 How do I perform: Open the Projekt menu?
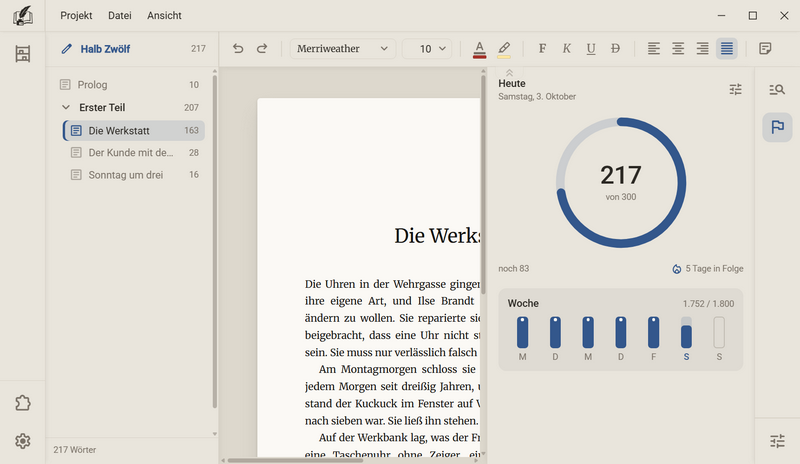(76, 15)
